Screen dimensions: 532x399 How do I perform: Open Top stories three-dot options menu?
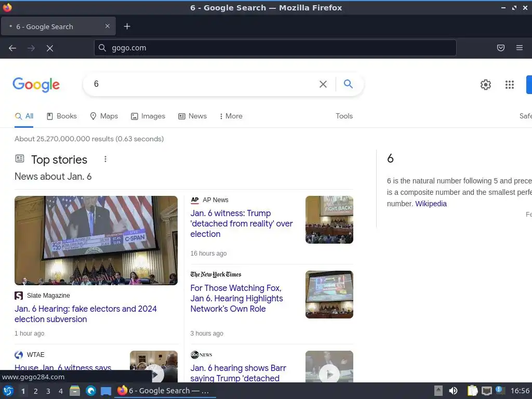(105, 159)
